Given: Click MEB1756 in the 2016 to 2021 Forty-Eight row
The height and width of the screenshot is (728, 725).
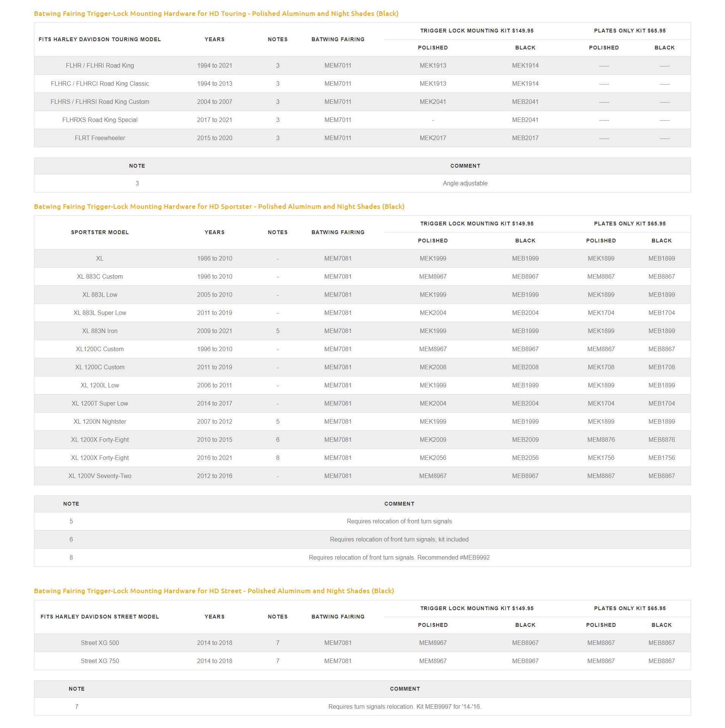Looking at the screenshot, I should pyautogui.click(x=661, y=458).
